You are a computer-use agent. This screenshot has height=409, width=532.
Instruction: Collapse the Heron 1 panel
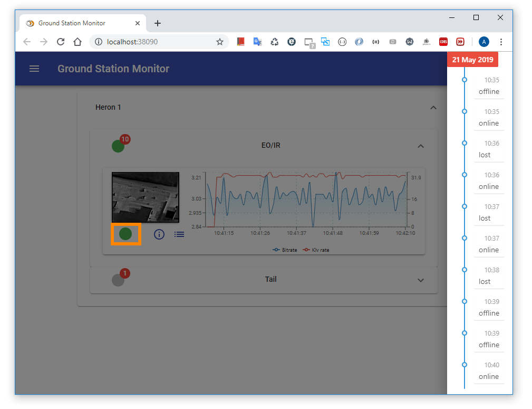pos(433,108)
